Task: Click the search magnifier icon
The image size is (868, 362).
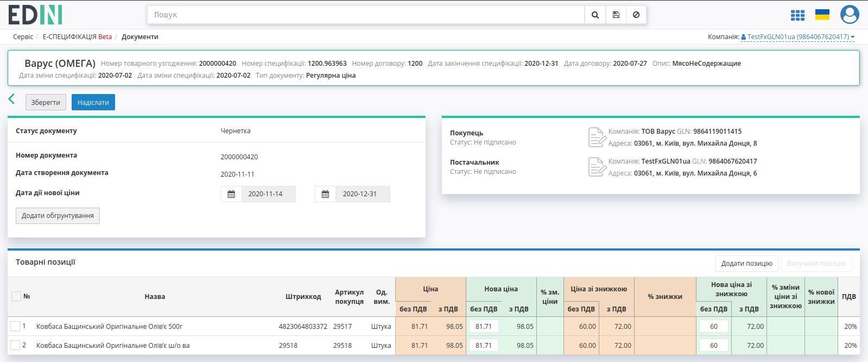Action: 595,15
